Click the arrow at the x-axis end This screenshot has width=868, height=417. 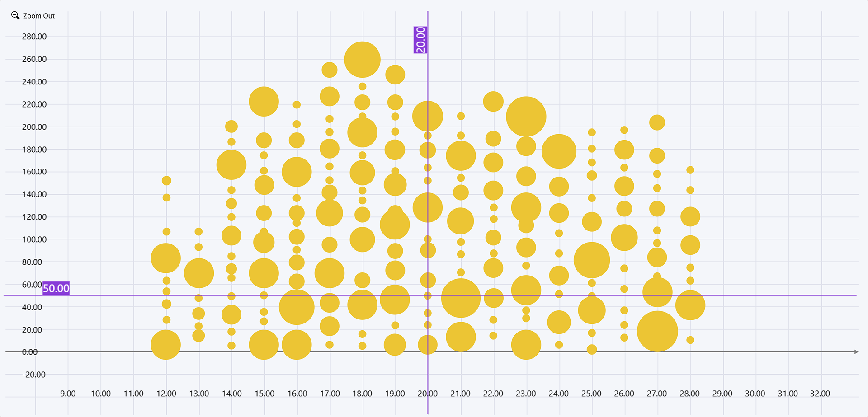[x=857, y=351]
